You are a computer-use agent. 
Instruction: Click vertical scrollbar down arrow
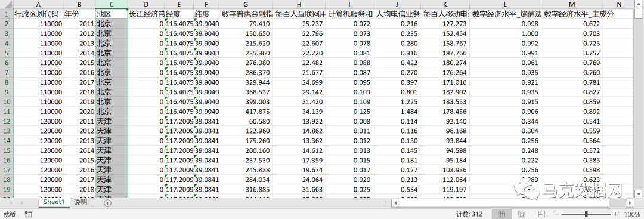[x=639, y=193]
